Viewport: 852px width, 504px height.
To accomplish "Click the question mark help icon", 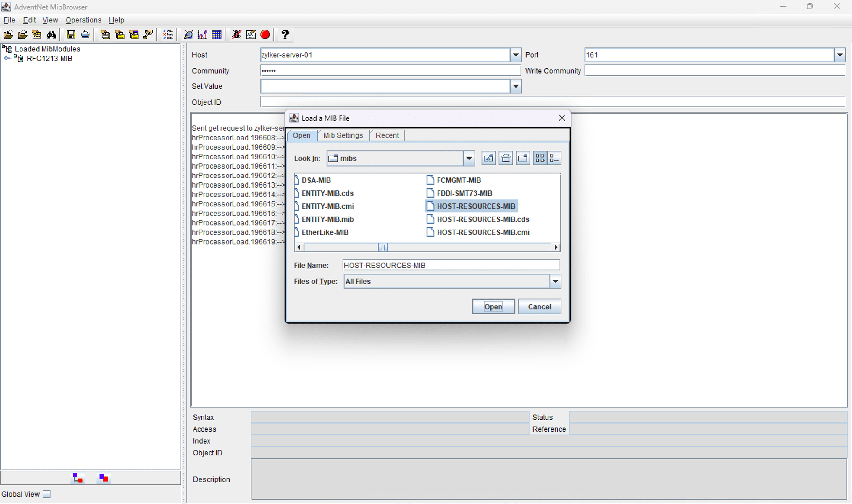I will pos(285,35).
